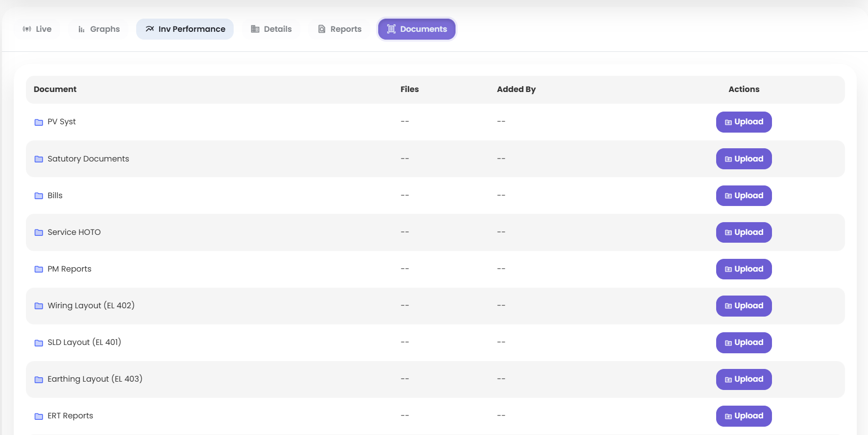Click the Document column header
Screen dimensions: 868x435
[x=55, y=89]
